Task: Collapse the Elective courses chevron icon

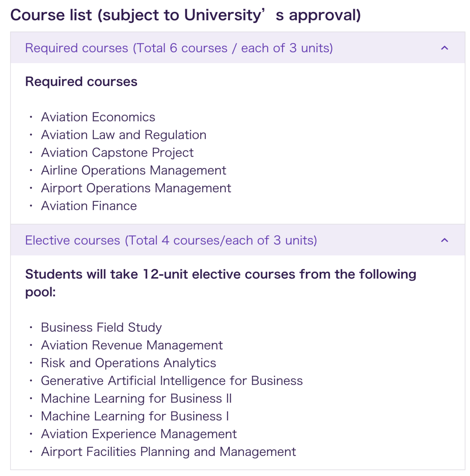Action: point(444,240)
